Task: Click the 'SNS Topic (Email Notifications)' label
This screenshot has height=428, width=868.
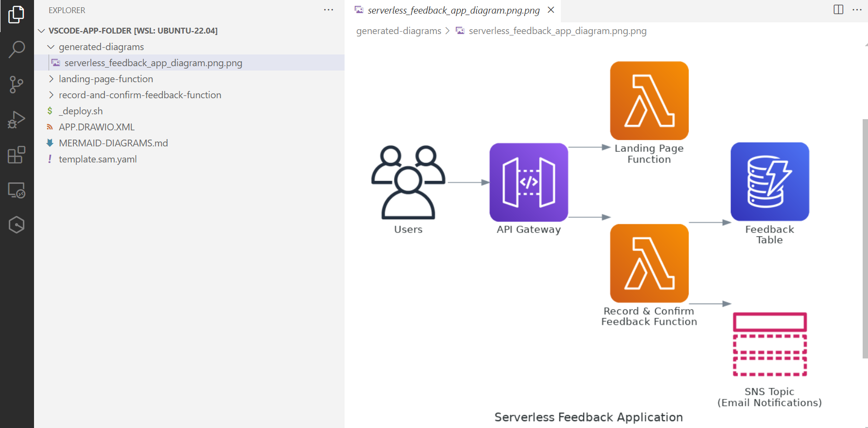Action: tap(770, 397)
